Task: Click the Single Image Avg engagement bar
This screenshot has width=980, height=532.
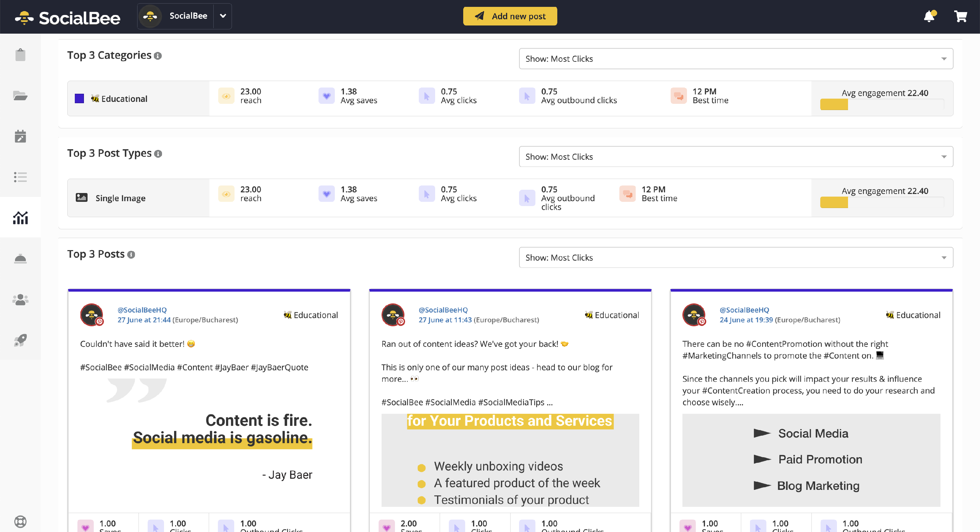Action: (882, 202)
